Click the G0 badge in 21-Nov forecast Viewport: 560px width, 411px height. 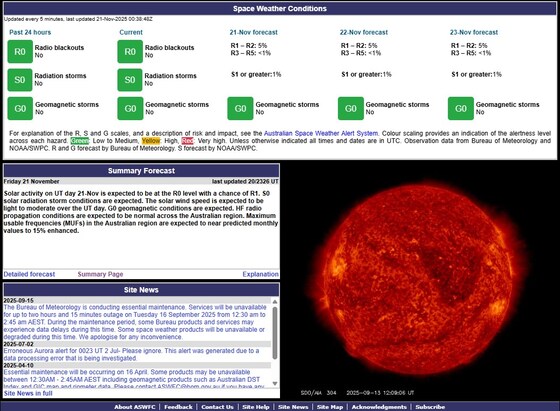coord(240,108)
